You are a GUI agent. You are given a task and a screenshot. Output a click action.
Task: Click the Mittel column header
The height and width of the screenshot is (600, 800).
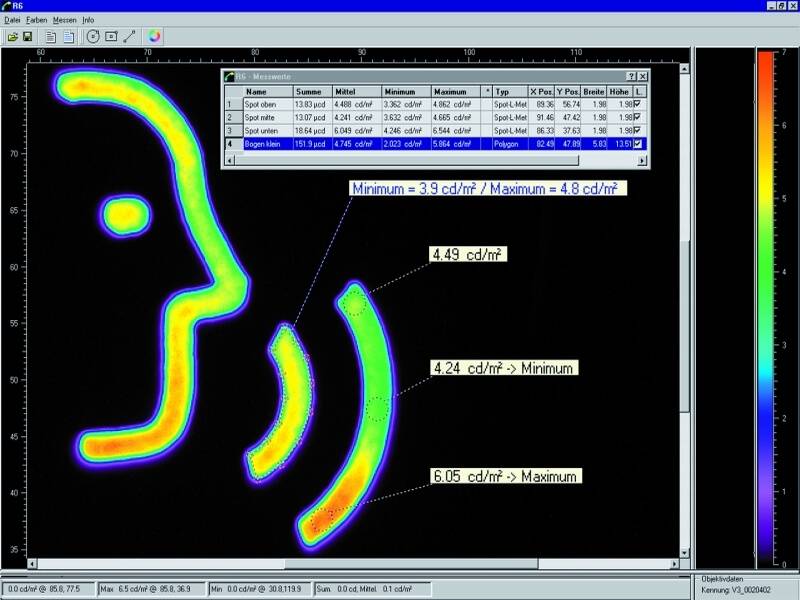348,90
